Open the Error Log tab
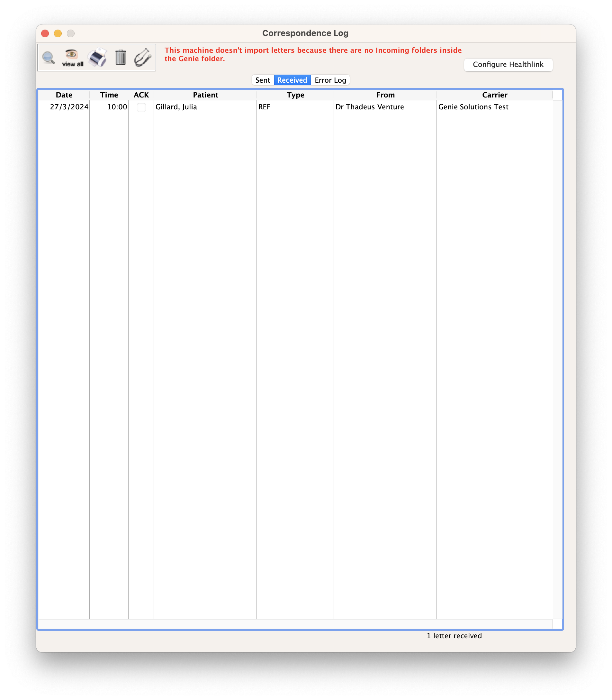This screenshot has height=700, width=612. [329, 80]
